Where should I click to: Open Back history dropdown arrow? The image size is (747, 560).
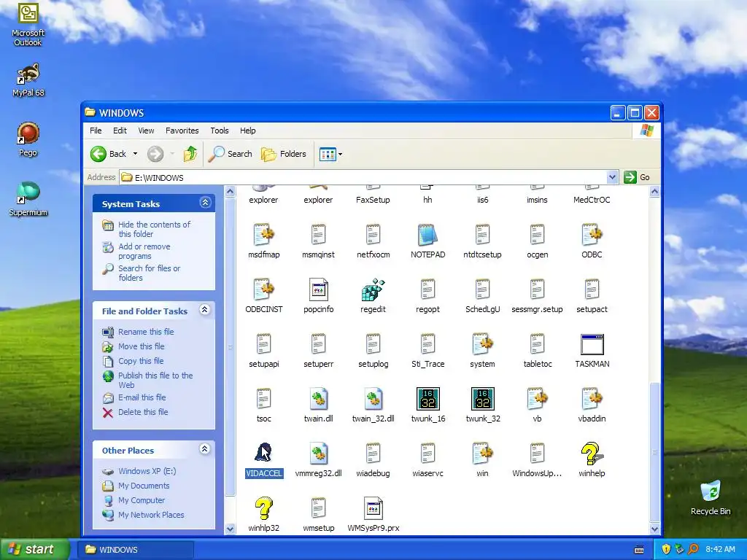(135, 154)
